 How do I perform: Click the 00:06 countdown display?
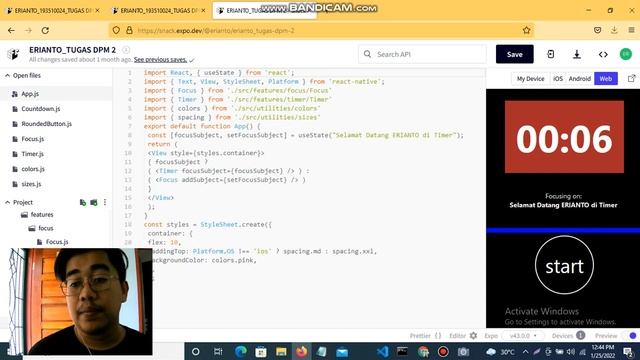coord(564,137)
